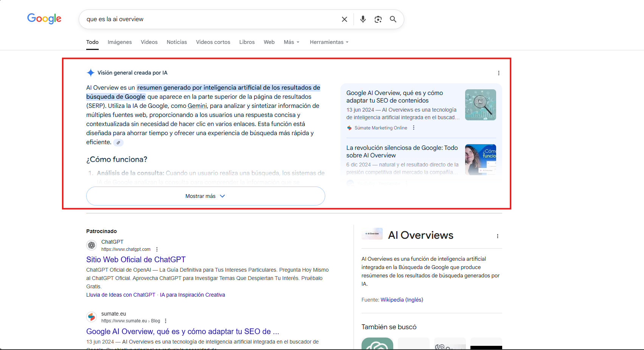
Task: Click the ChatGPT favicon in sponsored result
Action: (92, 245)
